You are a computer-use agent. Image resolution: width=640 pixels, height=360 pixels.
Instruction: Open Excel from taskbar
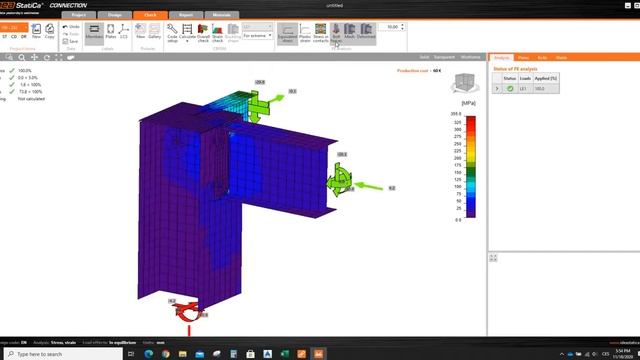pos(285,354)
